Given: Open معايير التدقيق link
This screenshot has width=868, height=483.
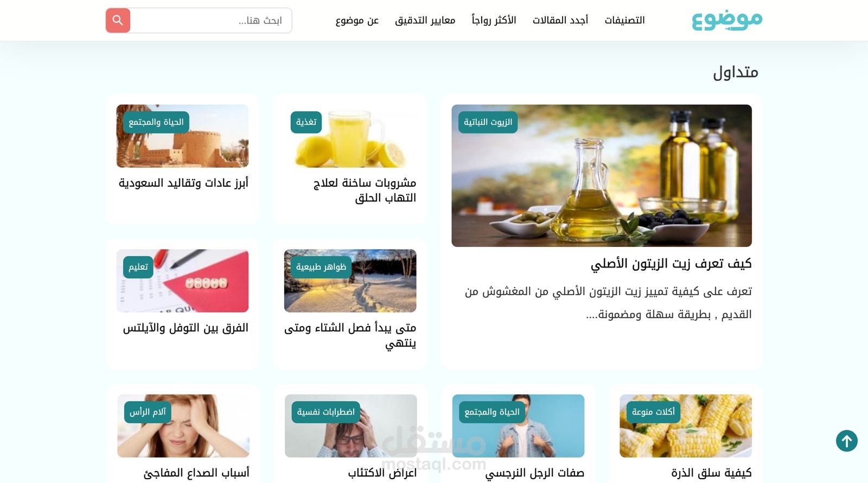Looking at the screenshot, I should tap(425, 21).
